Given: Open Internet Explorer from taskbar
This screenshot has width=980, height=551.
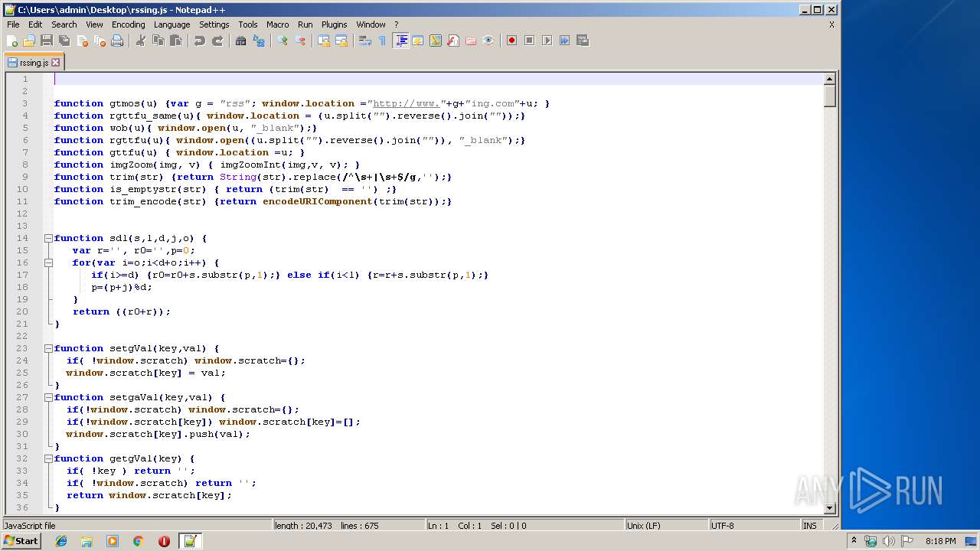Looking at the screenshot, I should 61,541.
